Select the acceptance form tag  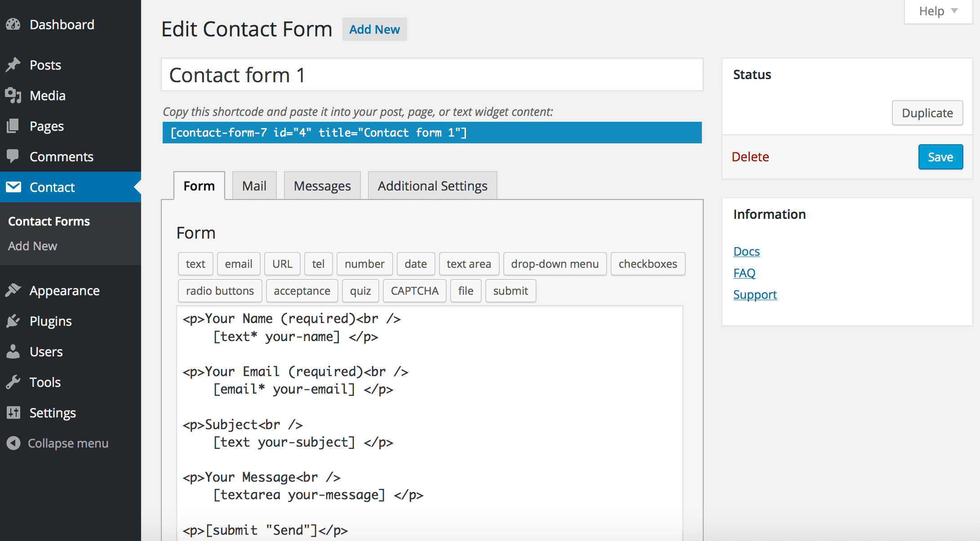click(302, 290)
